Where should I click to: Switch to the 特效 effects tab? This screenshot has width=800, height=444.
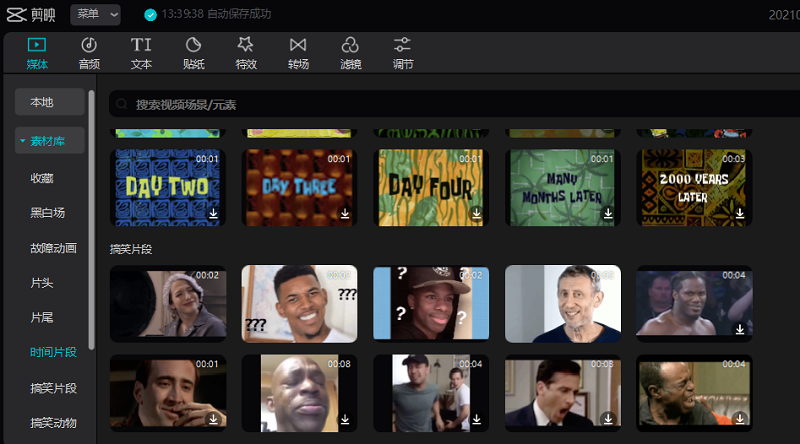[246, 53]
